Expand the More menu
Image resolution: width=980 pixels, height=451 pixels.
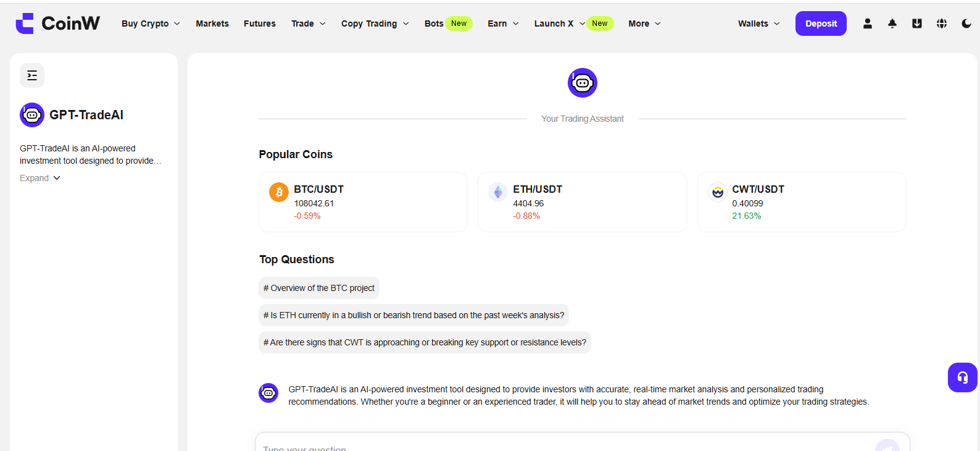[644, 23]
